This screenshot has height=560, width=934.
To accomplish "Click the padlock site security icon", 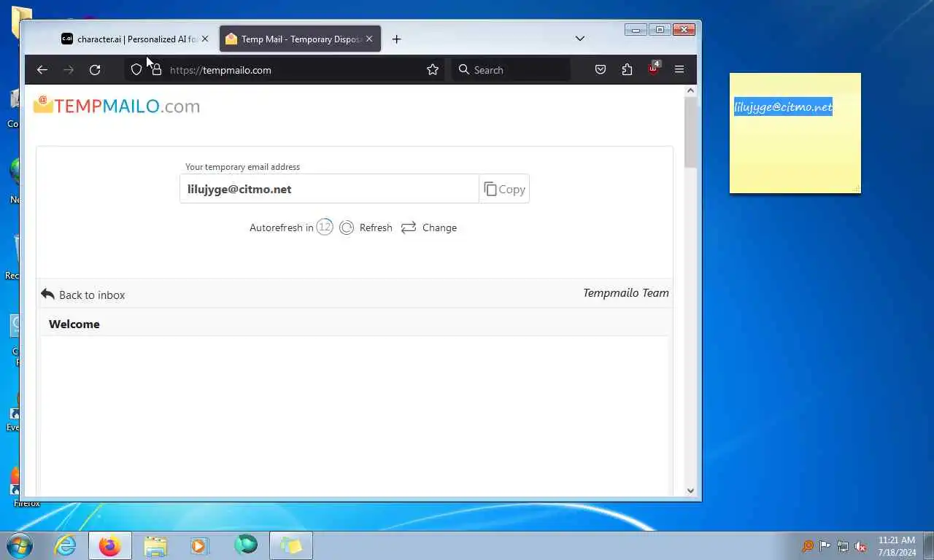I will pos(156,70).
